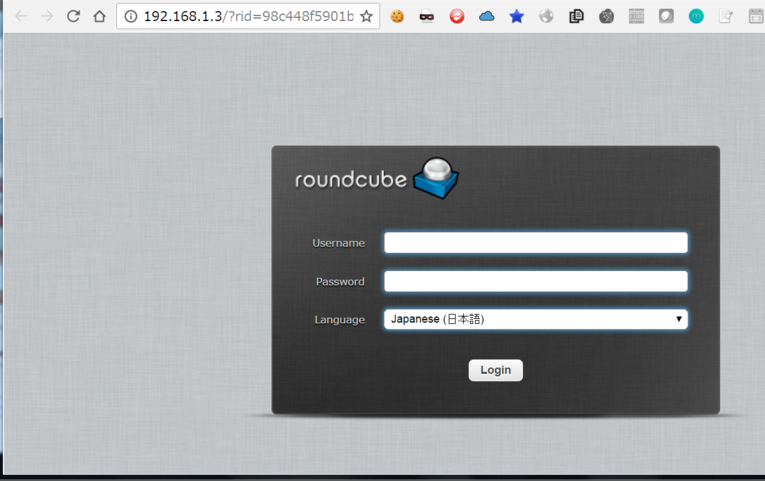Open the blue star extension icon
This screenshot has height=481, width=765.
(x=516, y=17)
